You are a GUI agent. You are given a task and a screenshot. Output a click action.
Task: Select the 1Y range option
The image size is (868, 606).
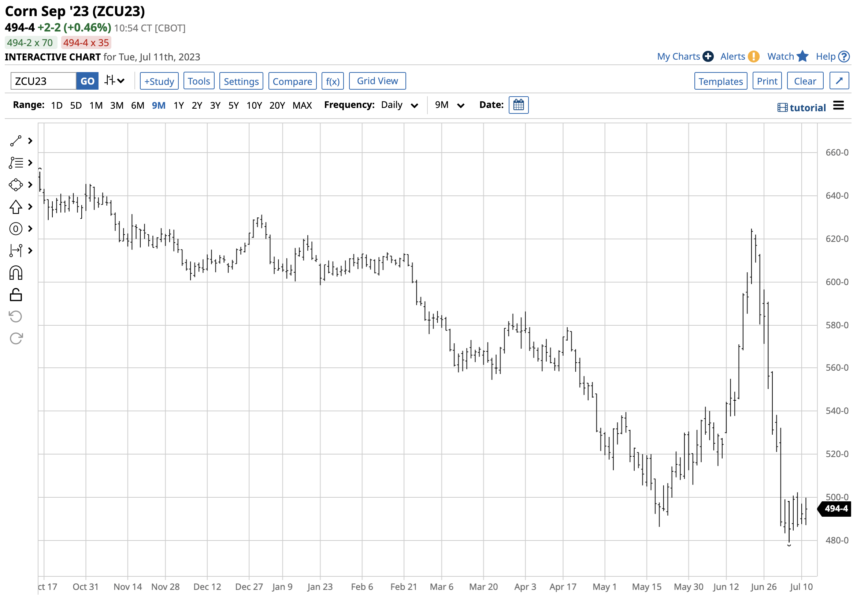(179, 105)
